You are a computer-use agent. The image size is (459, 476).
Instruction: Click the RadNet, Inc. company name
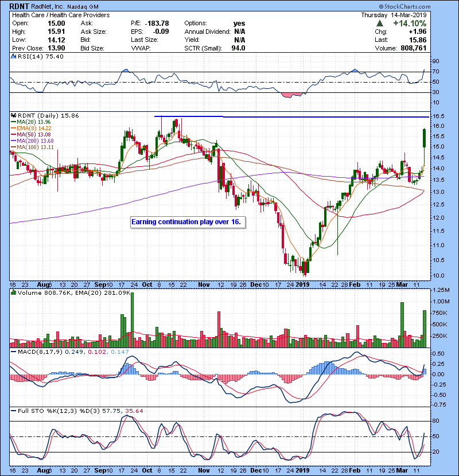[48, 6]
